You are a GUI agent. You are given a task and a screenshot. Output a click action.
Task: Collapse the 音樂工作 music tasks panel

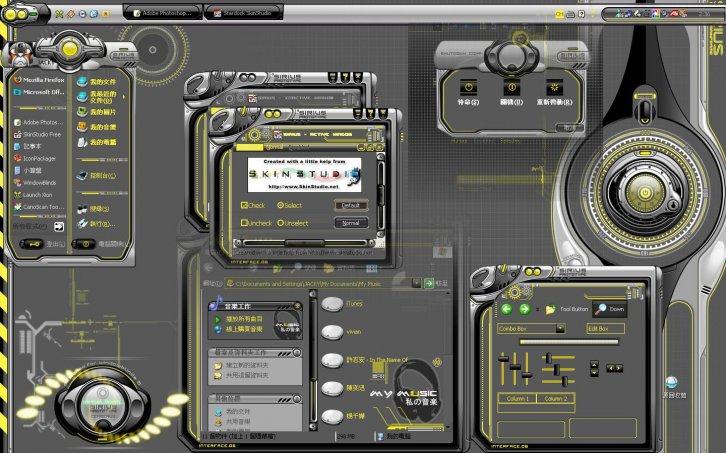(x=297, y=306)
